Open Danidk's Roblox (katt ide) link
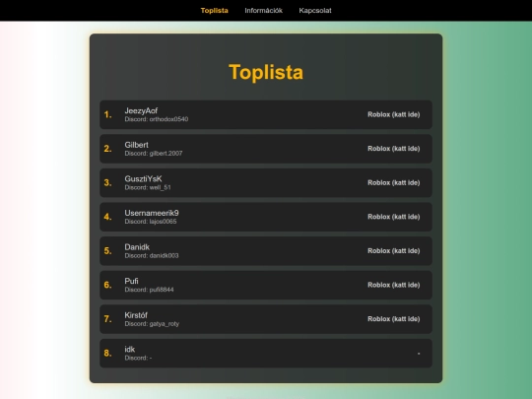The height and width of the screenshot is (399, 532). (393, 251)
